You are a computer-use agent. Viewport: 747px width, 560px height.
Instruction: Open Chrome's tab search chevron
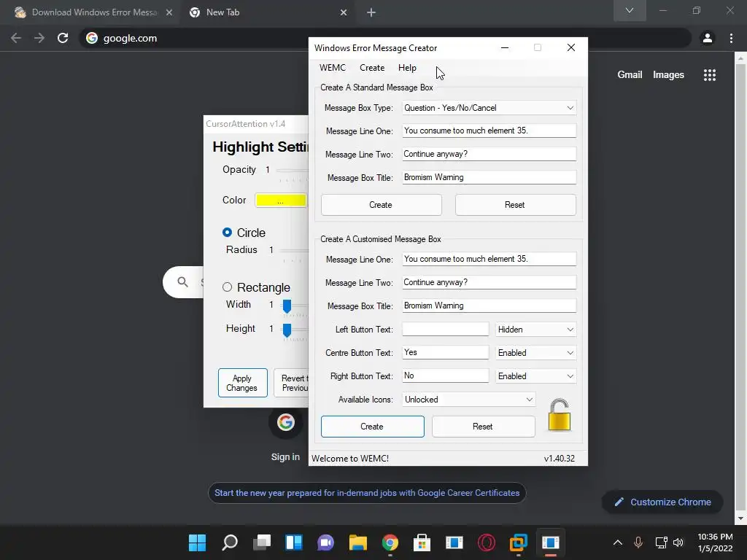[x=630, y=10]
